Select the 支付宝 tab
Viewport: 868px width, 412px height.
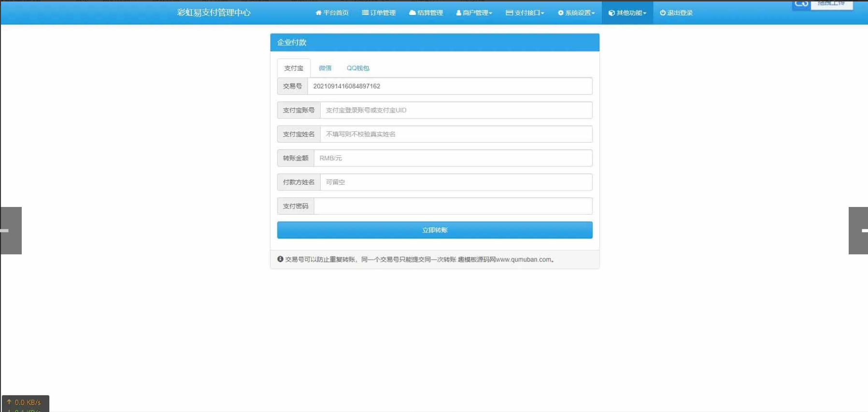[x=294, y=68]
